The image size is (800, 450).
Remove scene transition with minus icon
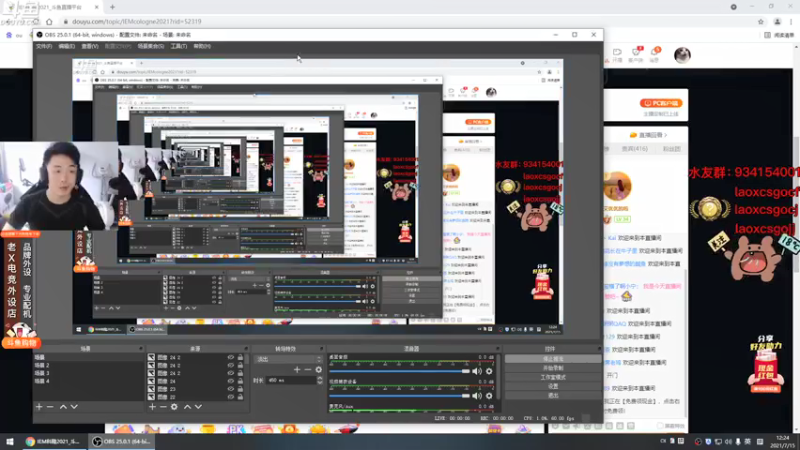tap(308, 369)
